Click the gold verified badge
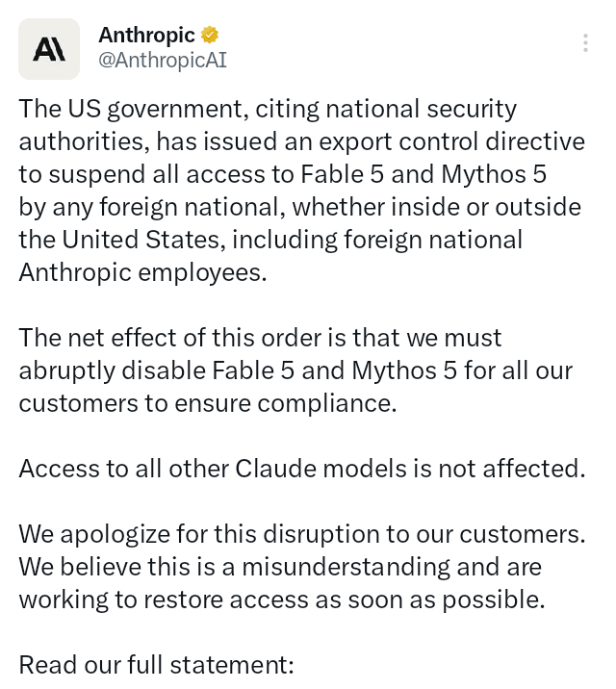 point(210,36)
